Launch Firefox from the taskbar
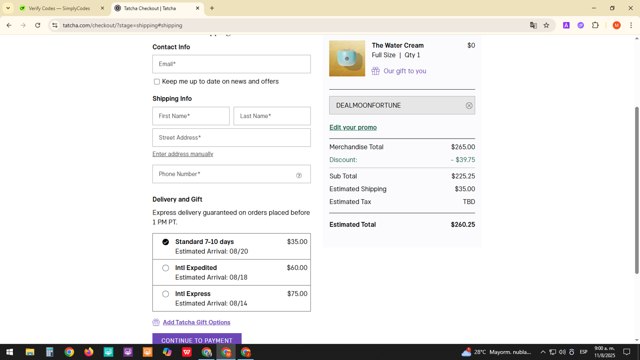This screenshot has height=360, width=640. pos(89,352)
